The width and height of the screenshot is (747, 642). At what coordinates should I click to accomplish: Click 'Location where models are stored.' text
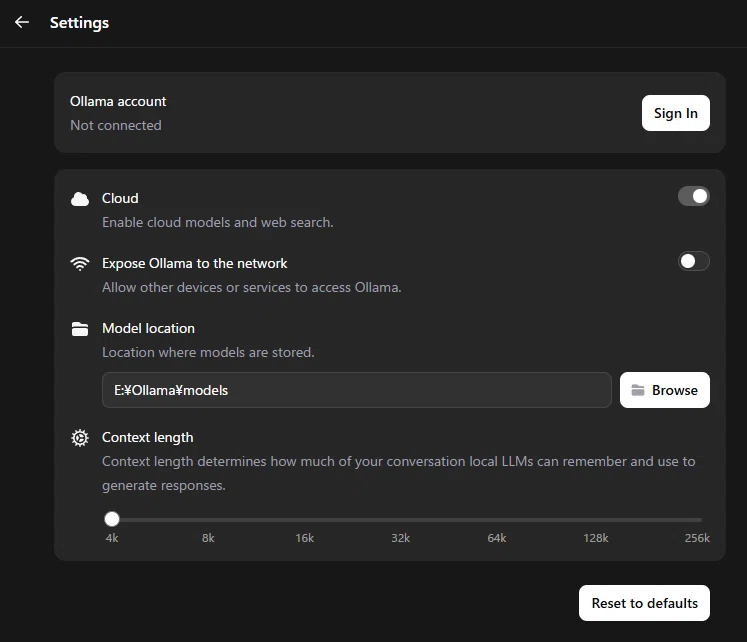pyautogui.click(x=208, y=352)
